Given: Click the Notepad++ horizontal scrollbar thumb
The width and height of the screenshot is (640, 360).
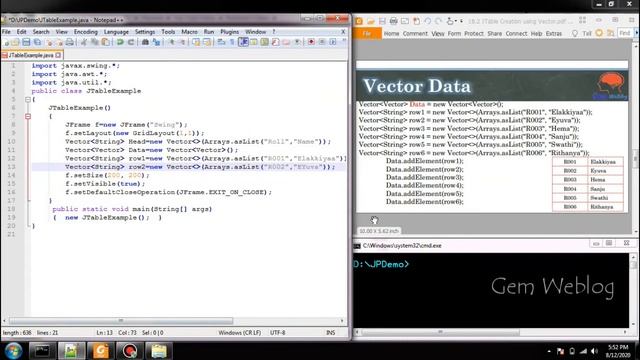Looking at the screenshot, I should (121, 321).
